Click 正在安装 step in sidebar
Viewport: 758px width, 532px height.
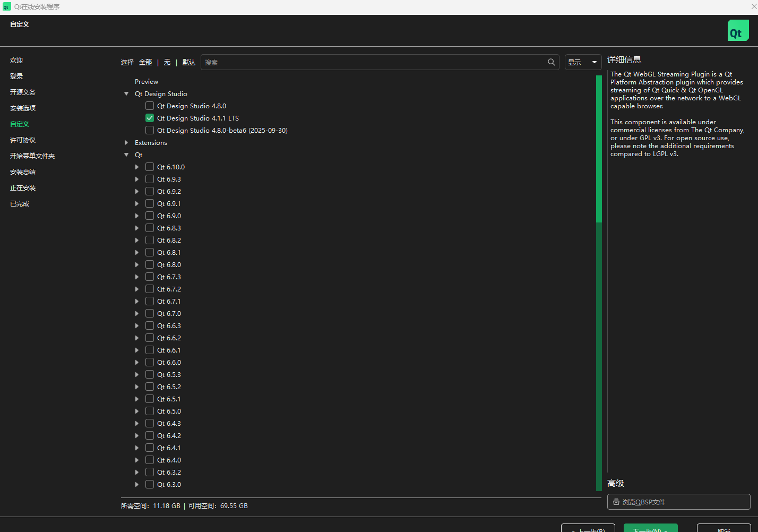pos(23,188)
